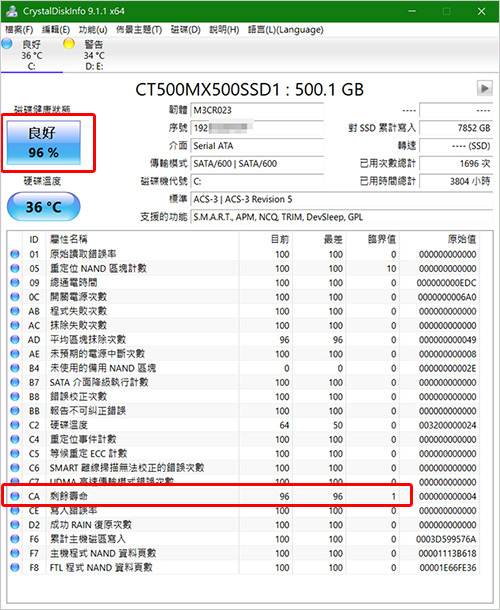500x610 pixels.
Task: Open the 編輯(E) menu
Action: click(x=56, y=30)
